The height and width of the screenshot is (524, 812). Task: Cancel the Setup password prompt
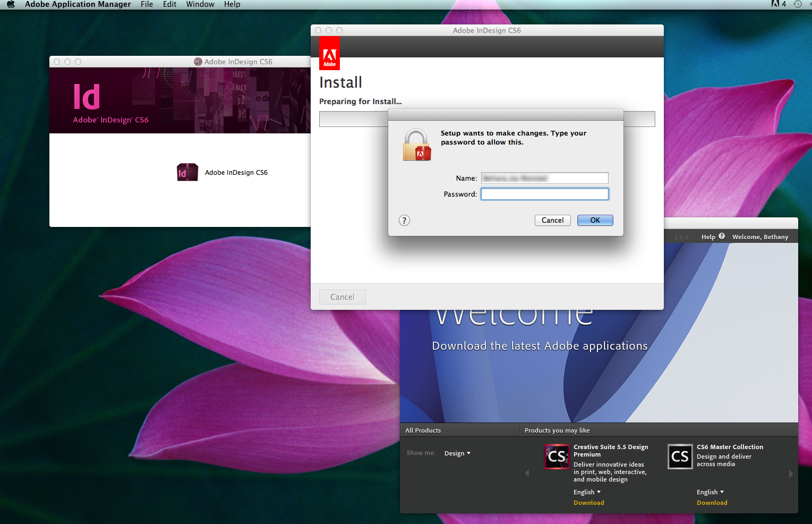tap(552, 220)
